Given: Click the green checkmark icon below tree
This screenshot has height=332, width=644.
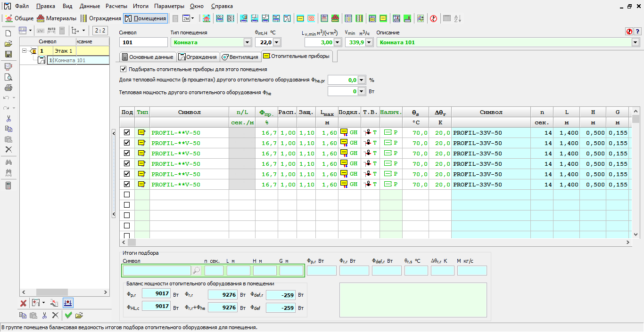Looking at the screenshot, I should [68, 316].
